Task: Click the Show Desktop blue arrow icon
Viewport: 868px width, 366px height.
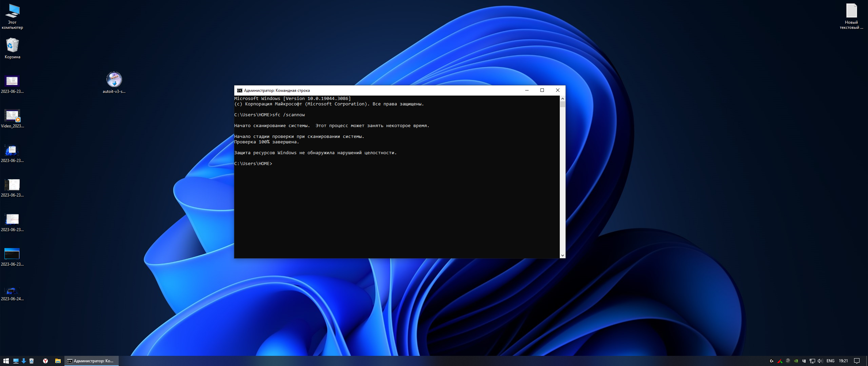Action: click(x=23, y=361)
